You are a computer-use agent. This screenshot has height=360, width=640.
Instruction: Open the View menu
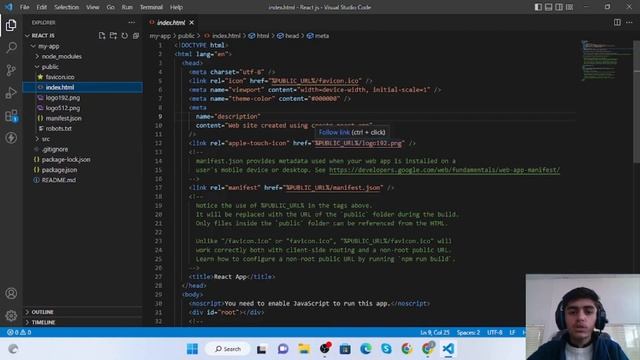click(93, 7)
